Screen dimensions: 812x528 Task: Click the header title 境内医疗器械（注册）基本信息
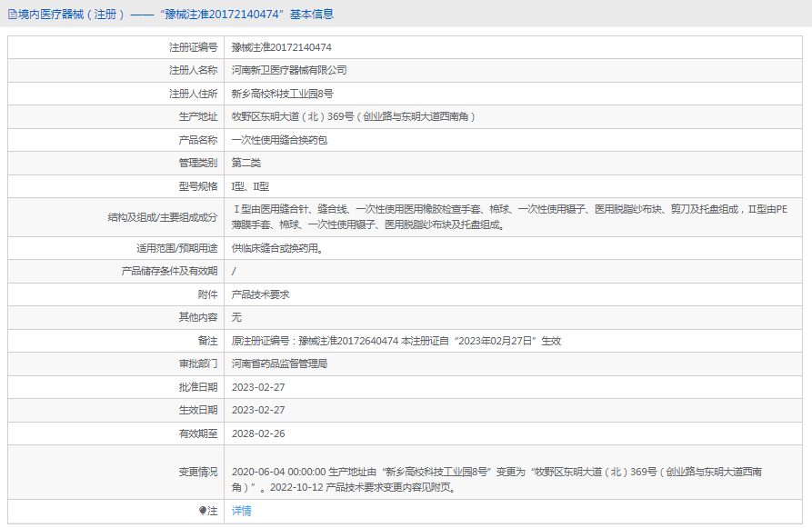(x=175, y=15)
